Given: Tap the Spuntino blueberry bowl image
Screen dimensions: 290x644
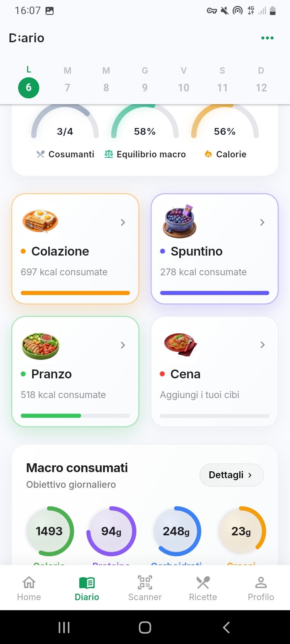Looking at the screenshot, I should (x=180, y=221).
